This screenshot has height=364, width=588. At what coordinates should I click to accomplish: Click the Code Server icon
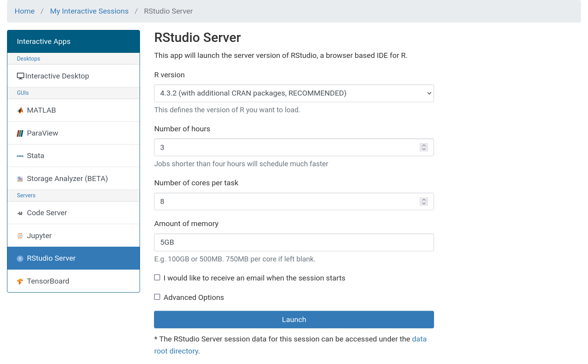pyautogui.click(x=20, y=213)
